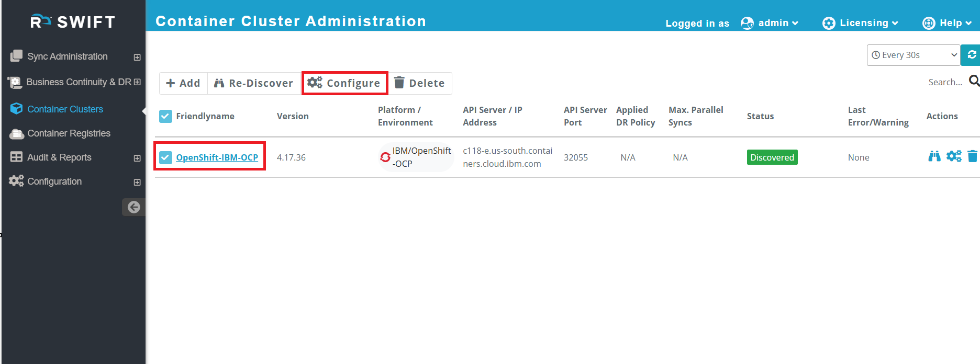Open Container Registries in the sidebar
980x364 pixels.
[x=69, y=133]
